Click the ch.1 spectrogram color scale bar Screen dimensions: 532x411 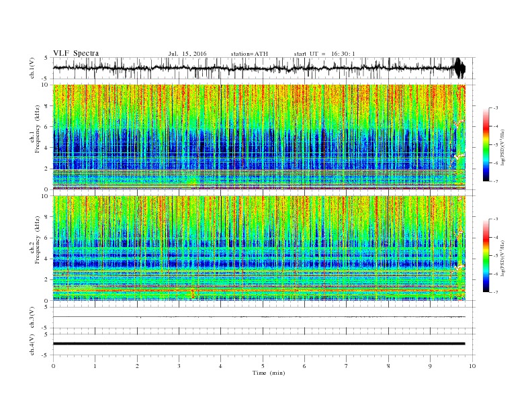coord(486,144)
